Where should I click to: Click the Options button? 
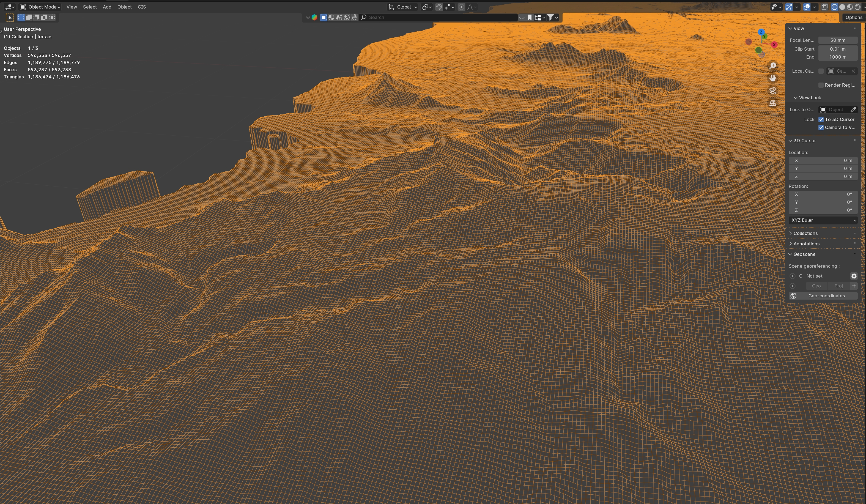pos(853,17)
